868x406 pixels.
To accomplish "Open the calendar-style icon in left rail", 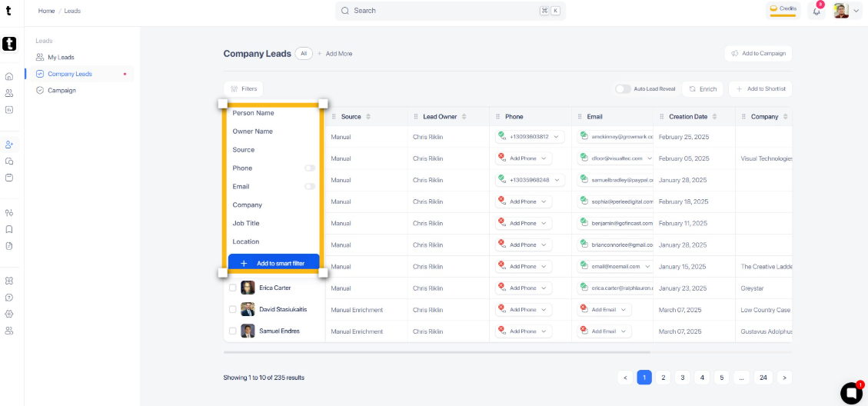I will 9,178.
